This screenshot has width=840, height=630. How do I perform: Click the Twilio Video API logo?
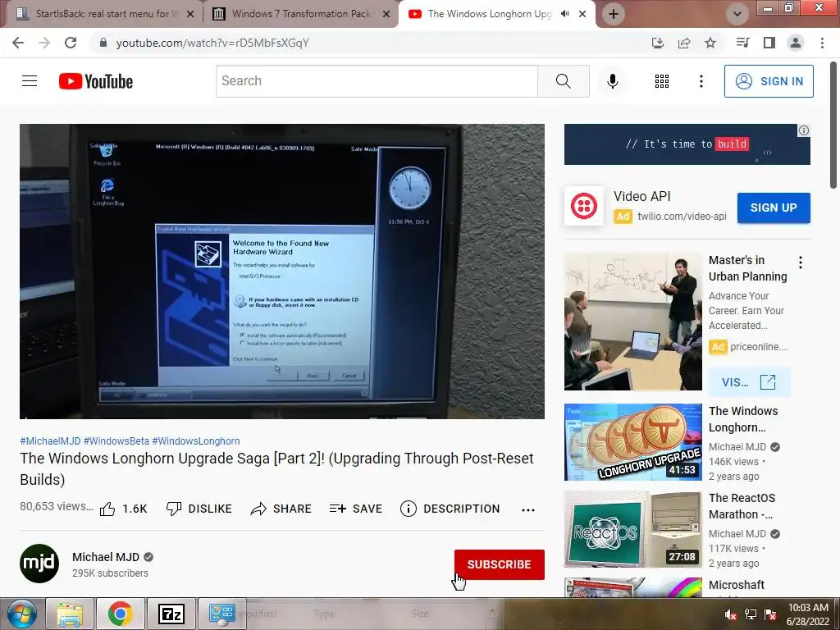tap(584, 206)
